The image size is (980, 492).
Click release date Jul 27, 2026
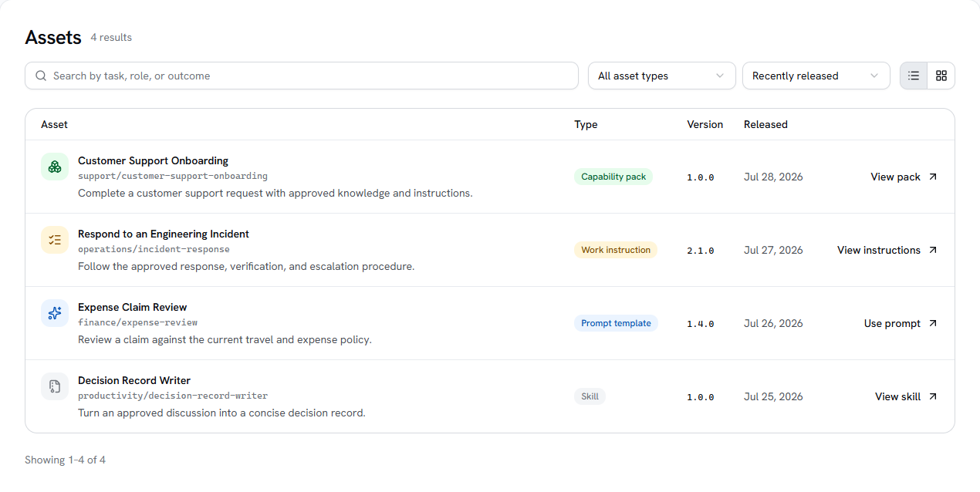tap(773, 250)
